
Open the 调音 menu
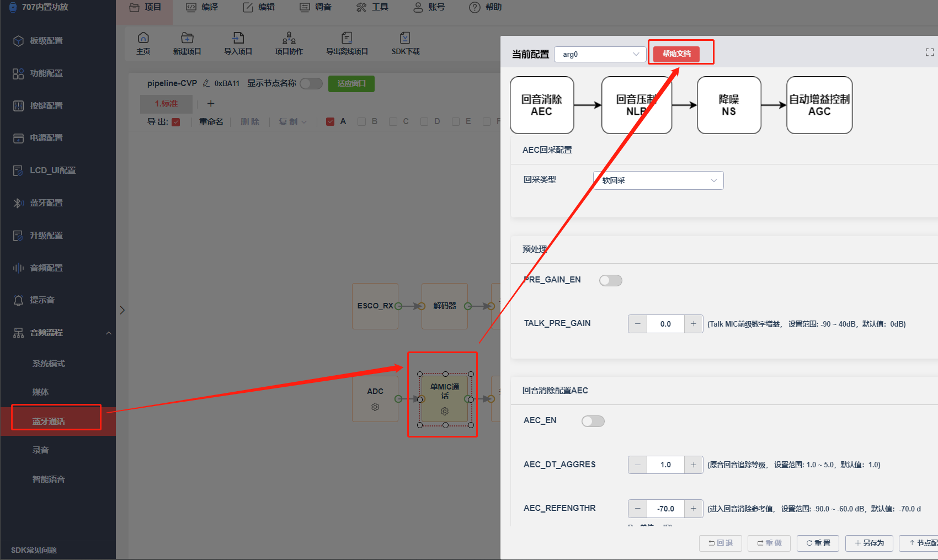(x=316, y=7)
